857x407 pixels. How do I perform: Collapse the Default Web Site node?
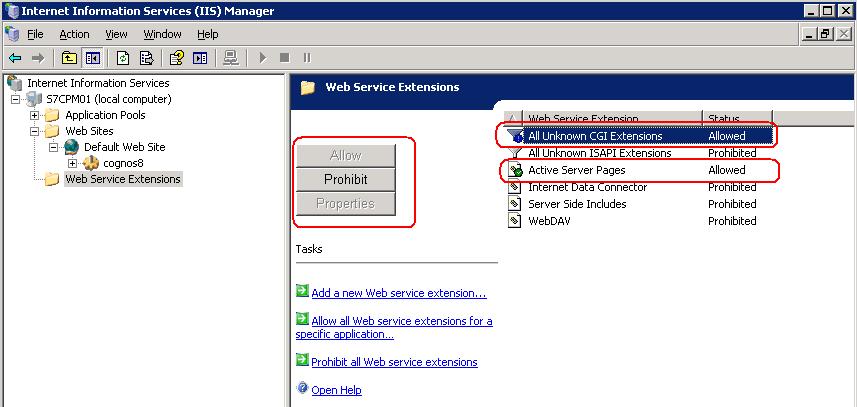point(53,147)
